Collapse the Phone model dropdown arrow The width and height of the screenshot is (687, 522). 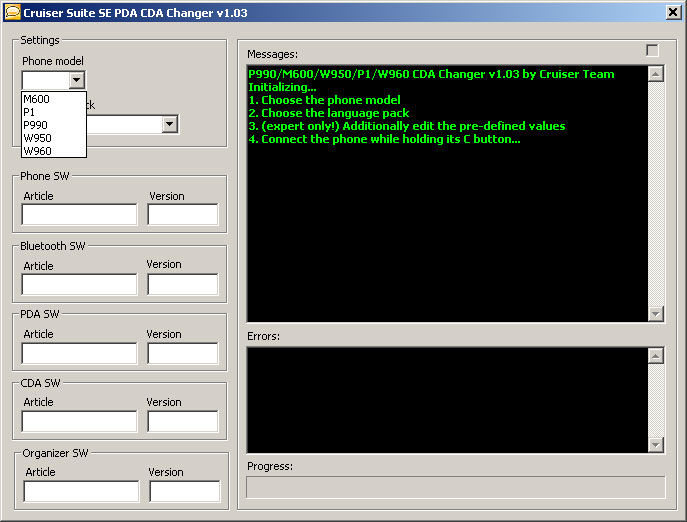[x=77, y=80]
